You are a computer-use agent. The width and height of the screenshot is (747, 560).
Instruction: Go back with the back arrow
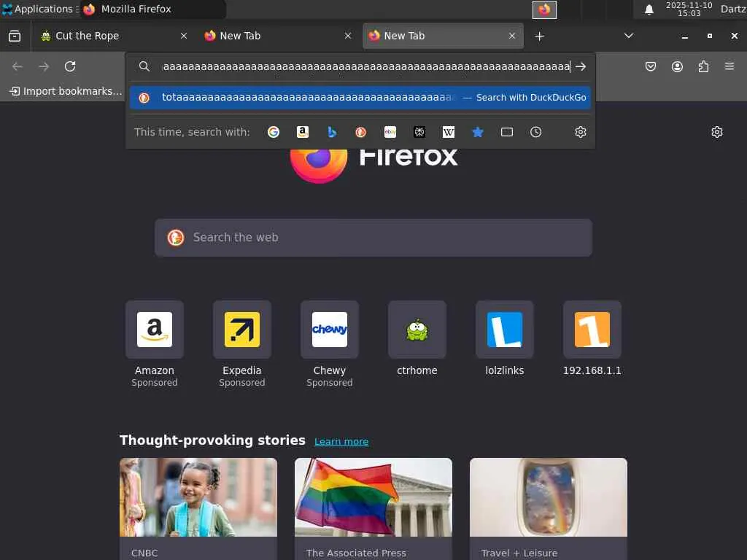click(18, 66)
